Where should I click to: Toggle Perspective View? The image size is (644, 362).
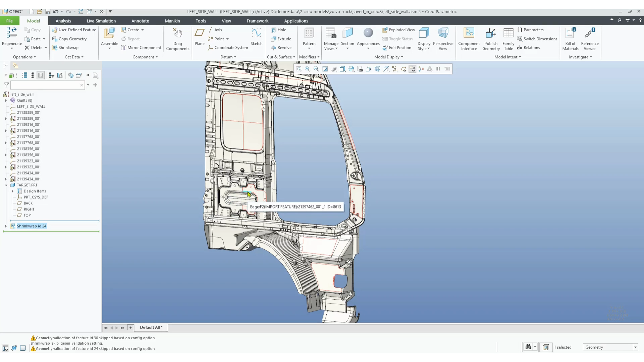tap(443, 39)
